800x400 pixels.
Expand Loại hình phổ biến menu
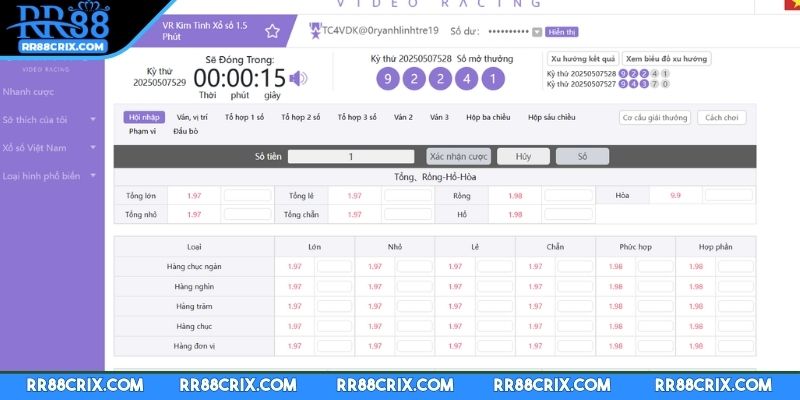coord(49,176)
